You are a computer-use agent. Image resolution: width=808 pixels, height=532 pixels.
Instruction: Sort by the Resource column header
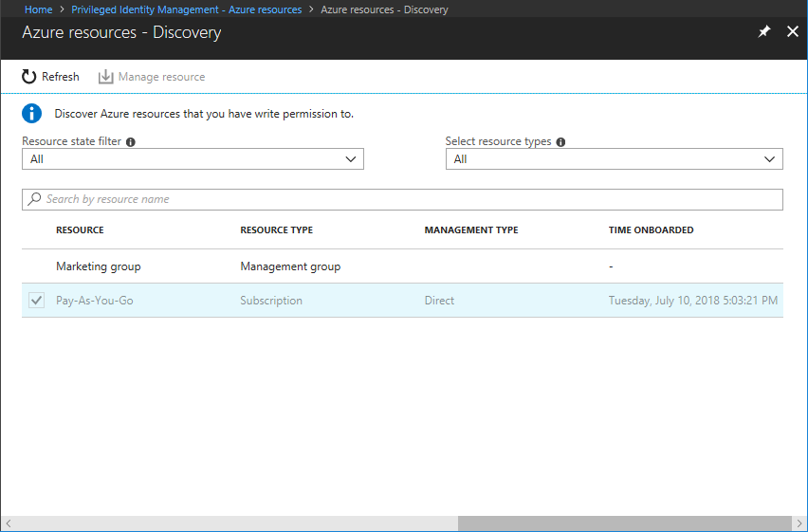80,230
